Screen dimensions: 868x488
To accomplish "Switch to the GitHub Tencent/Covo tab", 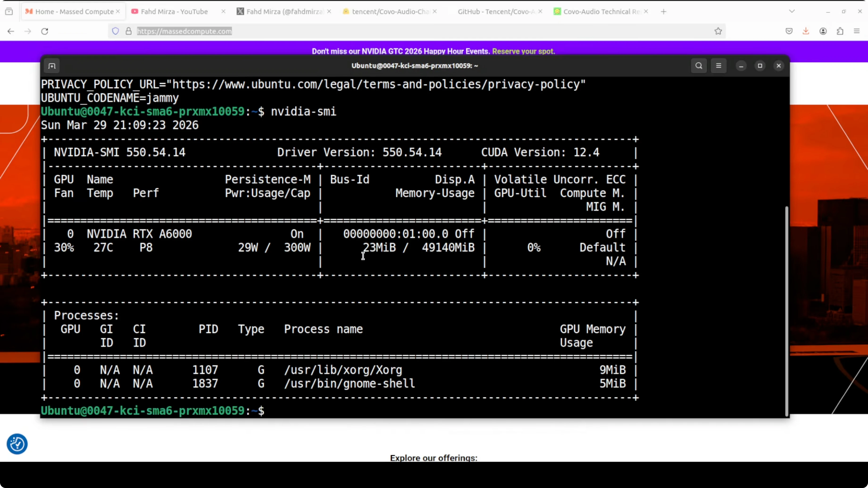I will [x=495, y=12].
